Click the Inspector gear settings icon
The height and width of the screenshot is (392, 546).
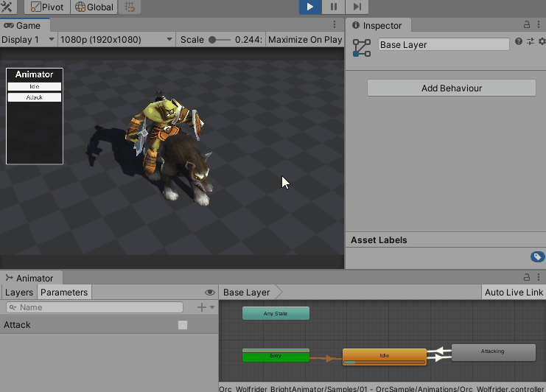click(542, 41)
